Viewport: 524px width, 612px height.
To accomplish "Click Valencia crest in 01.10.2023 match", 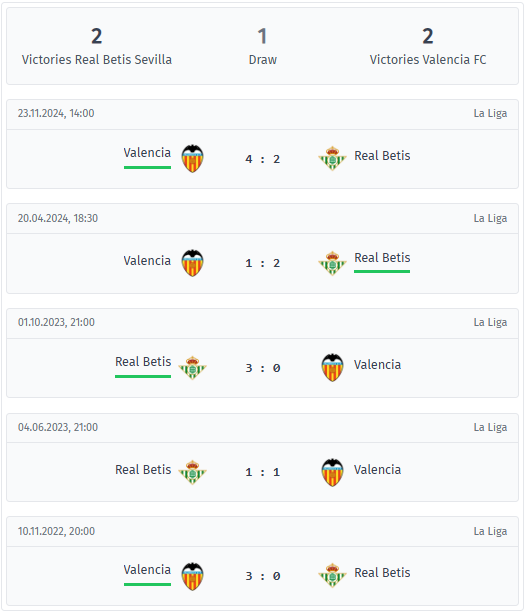I will pos(332,367).
